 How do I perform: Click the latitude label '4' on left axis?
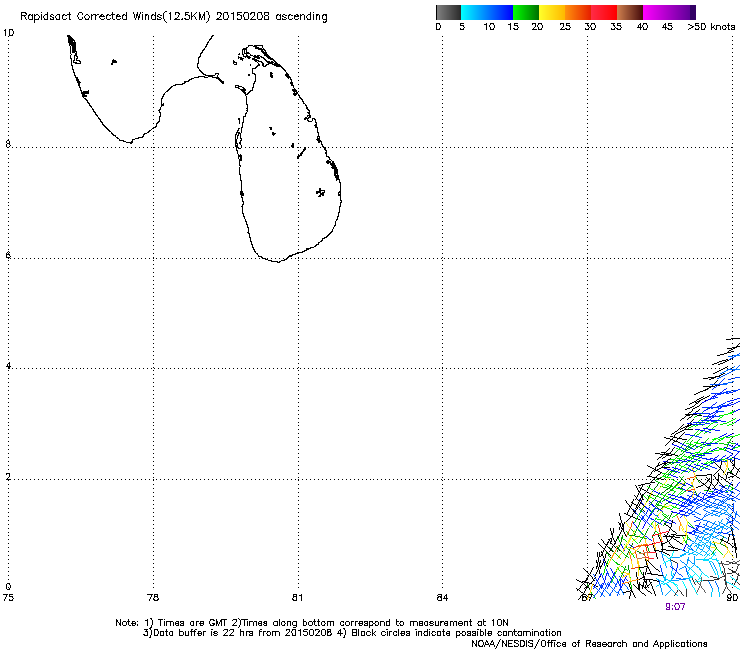pyautogui.click(x=8, y=366)
